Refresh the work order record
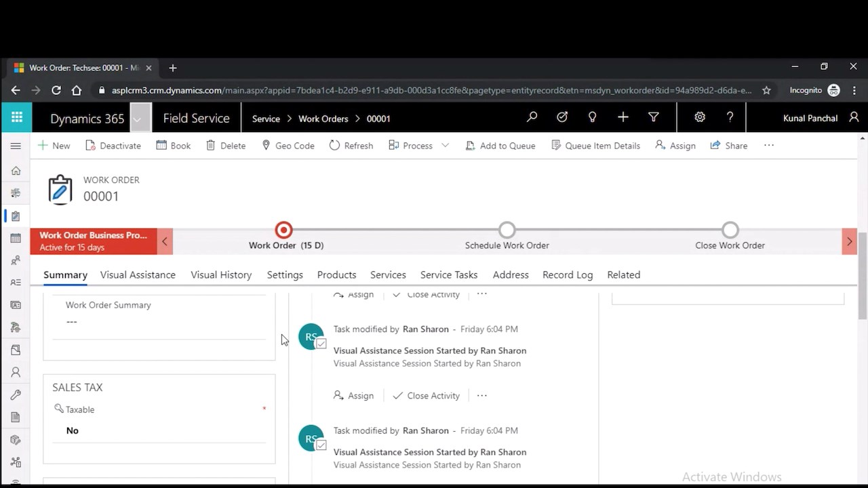The height and width of the screenshot is (488, 868). click(351, 146)
